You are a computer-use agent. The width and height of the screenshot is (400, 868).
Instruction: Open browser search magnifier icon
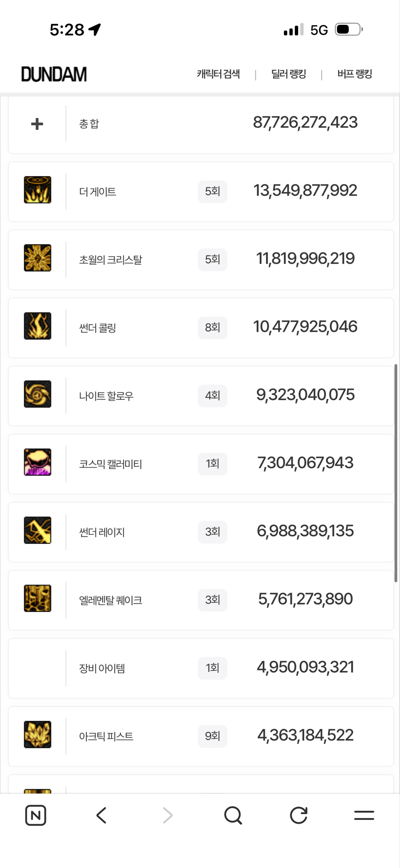pos(233,815)
